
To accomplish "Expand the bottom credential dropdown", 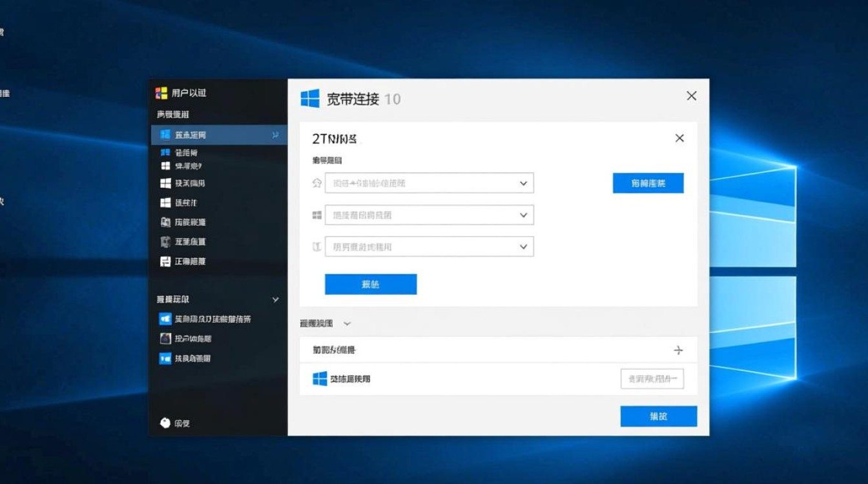I will [524, 247].
